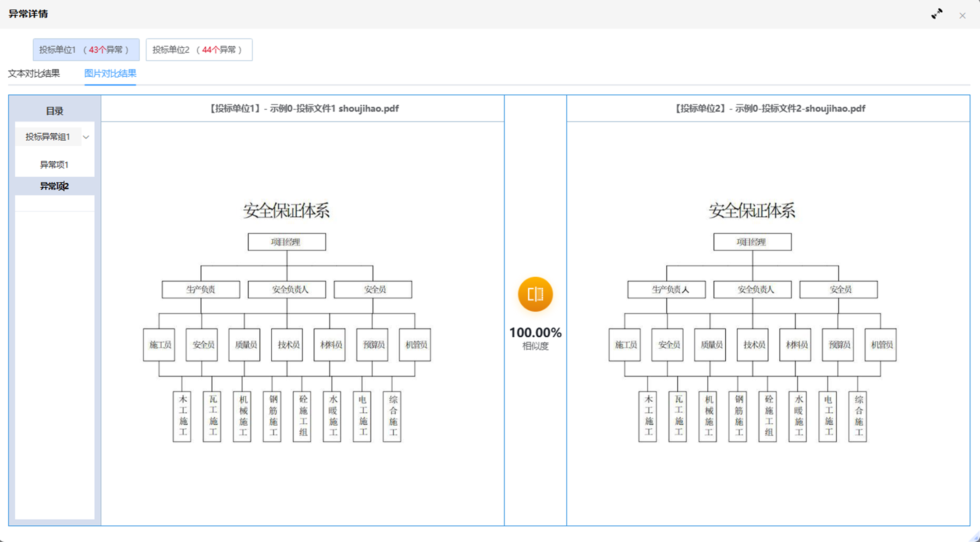Click the 机管员 box in the right document

tap(881, 345)
